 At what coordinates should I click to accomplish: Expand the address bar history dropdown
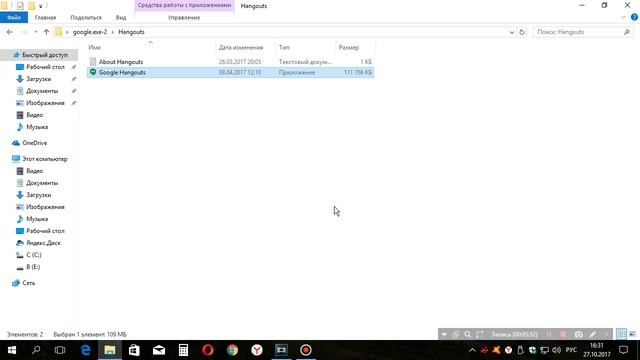click(x=511, y=32)
